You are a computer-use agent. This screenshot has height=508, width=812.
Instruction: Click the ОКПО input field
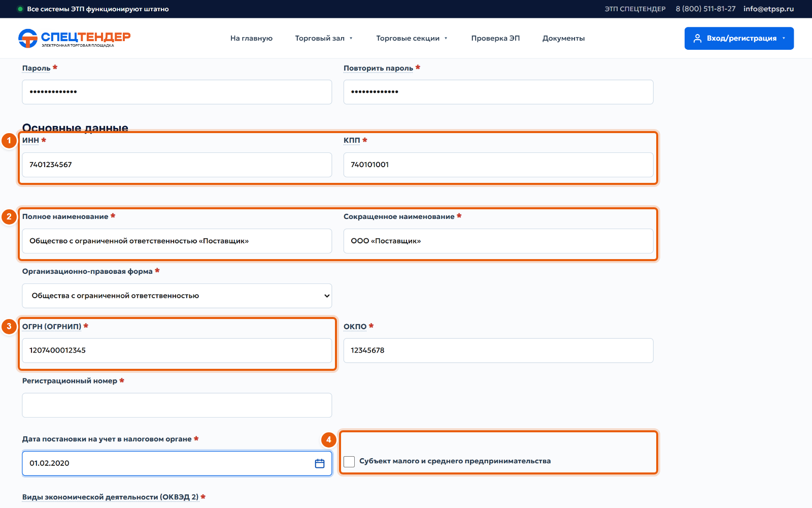[498, 351]
